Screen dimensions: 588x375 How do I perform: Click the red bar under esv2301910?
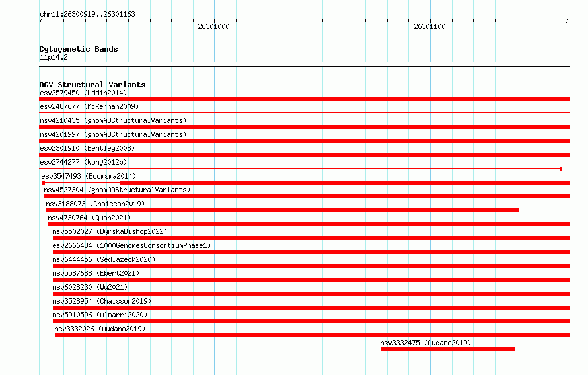coord(304,155)
